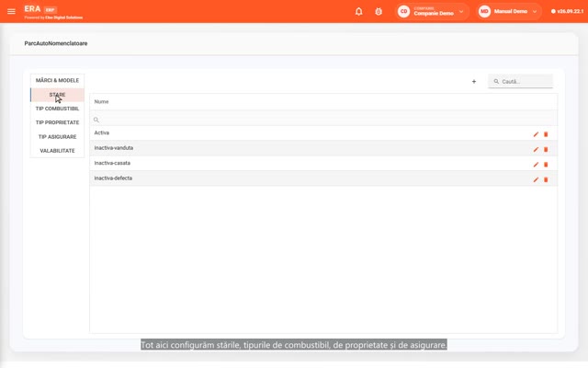
Task: Open the TIP ASIGURARE tab
Action: point(57,137)
